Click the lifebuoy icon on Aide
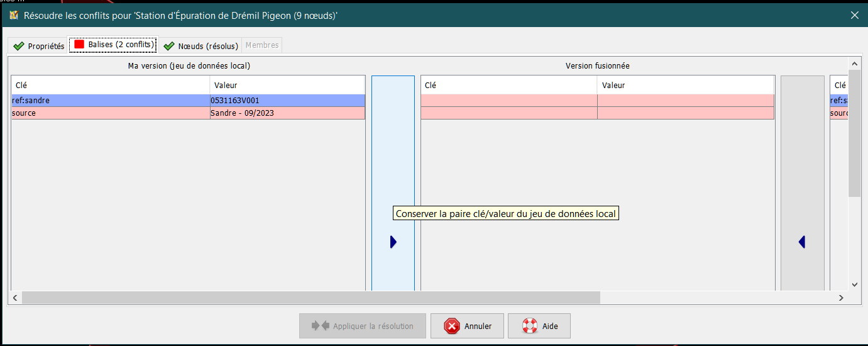Image resolution: width=868 pixels, height=346 pixels. [x=530, y=326]
